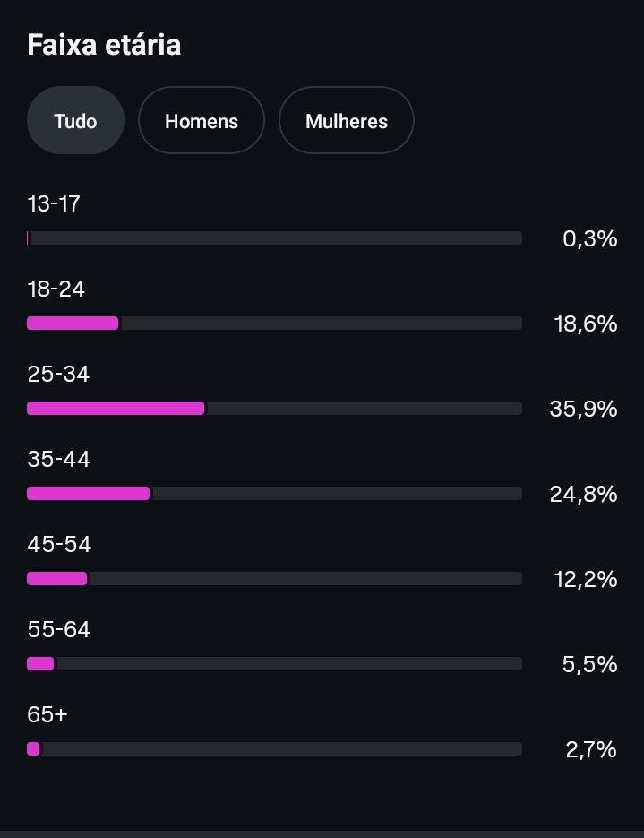Tap the 65+ age group label
Image resolution: width=644 pixels, height=838 pixels.
47,715
